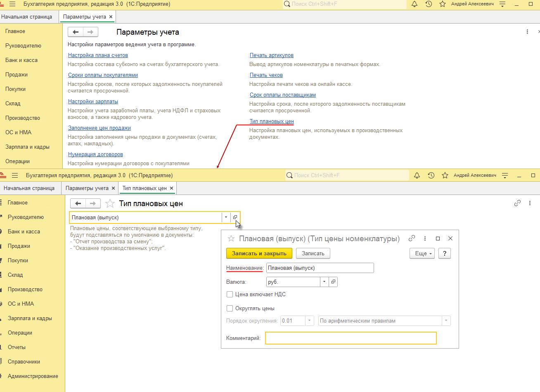The width and height of the screenshot is (540, 392).
Task: Open service menu icon in upper title bar
Action: click(502, 4)
